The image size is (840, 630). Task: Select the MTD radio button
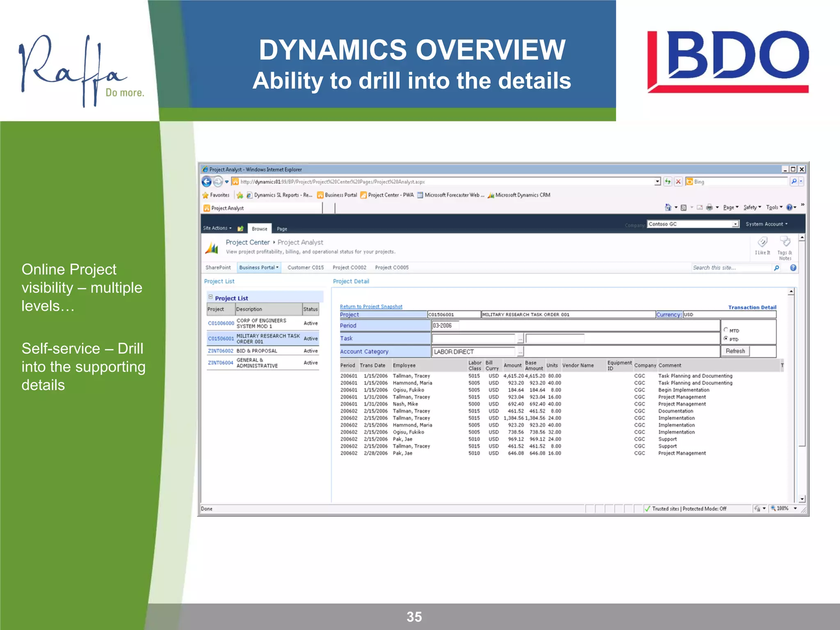(x=726, y=330)
